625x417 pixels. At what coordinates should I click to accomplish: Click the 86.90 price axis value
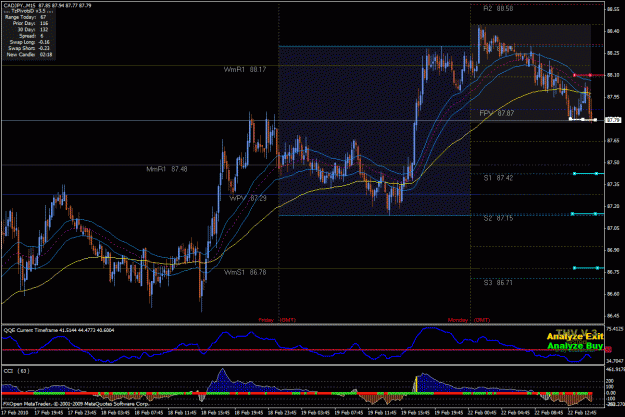(613, 250)
